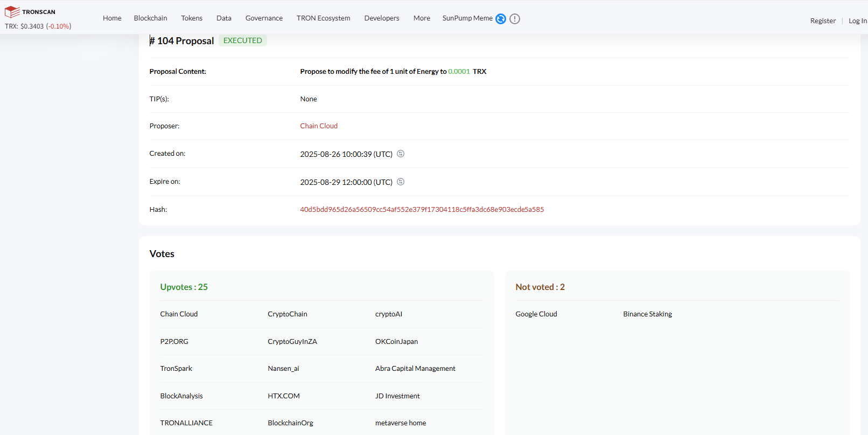The width and height of the screenshot is (868, 435).
Task: Expand the More navigation menu
Action: tap(422, 18)
